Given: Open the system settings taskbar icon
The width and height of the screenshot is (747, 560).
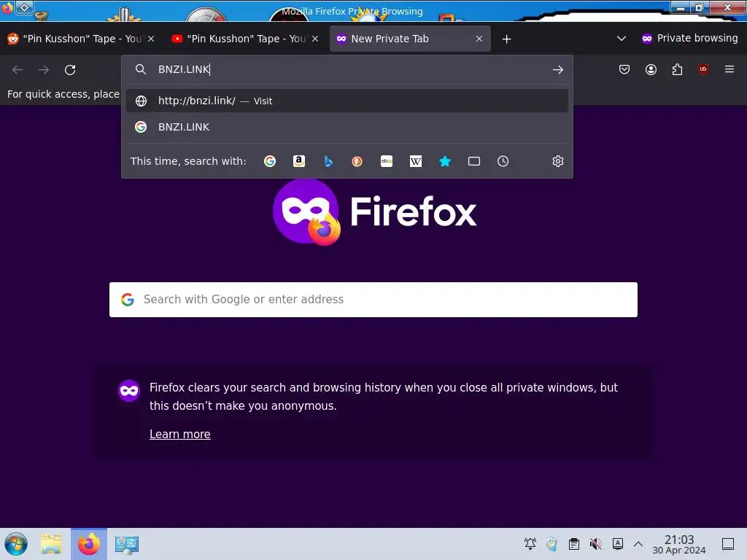Looking at the screenshot, I should point(127,544).
